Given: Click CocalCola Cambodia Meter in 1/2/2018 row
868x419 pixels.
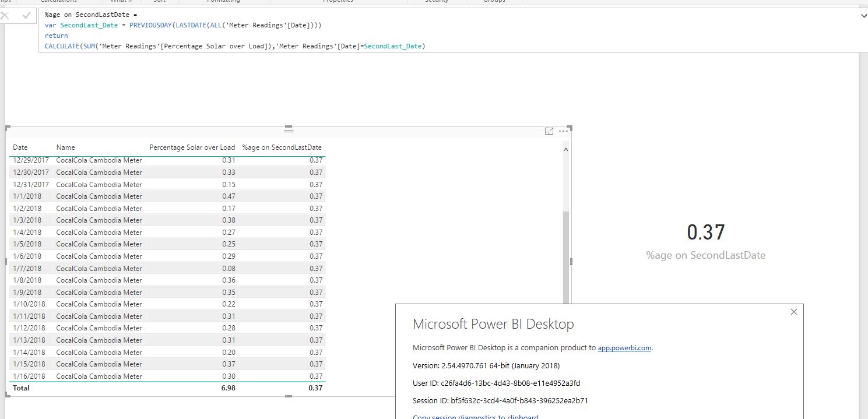Looking at the screenshot, I should point(99,209).
